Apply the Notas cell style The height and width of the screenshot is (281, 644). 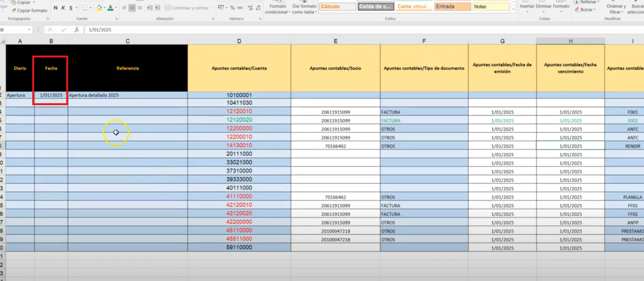click(x=490, y=7)
